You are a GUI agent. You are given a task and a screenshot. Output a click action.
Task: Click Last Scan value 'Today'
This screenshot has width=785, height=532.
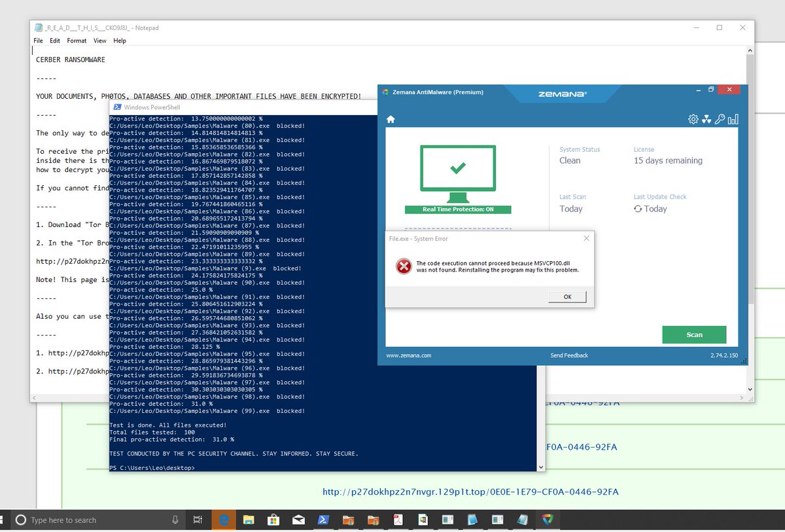pos(570,209)
